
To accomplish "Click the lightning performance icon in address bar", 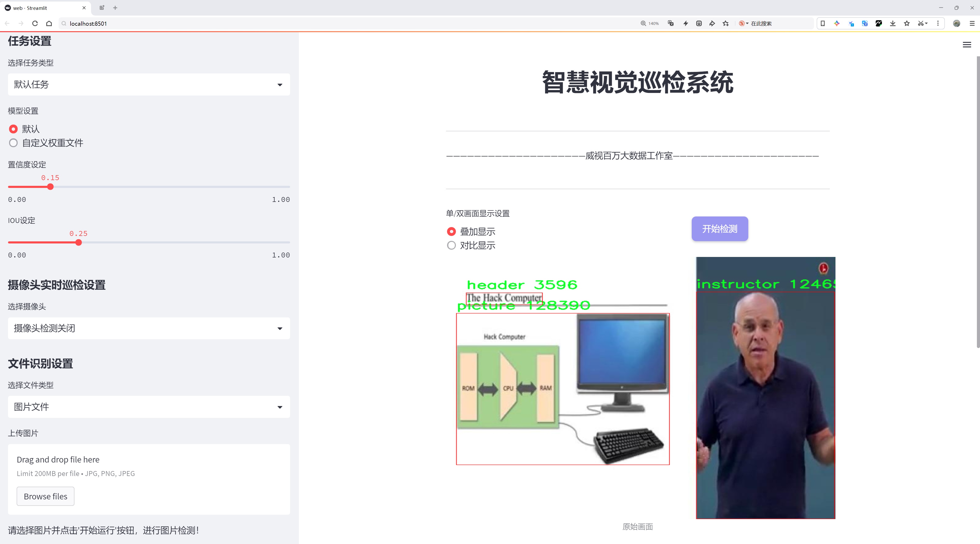I will pos(685,23).
